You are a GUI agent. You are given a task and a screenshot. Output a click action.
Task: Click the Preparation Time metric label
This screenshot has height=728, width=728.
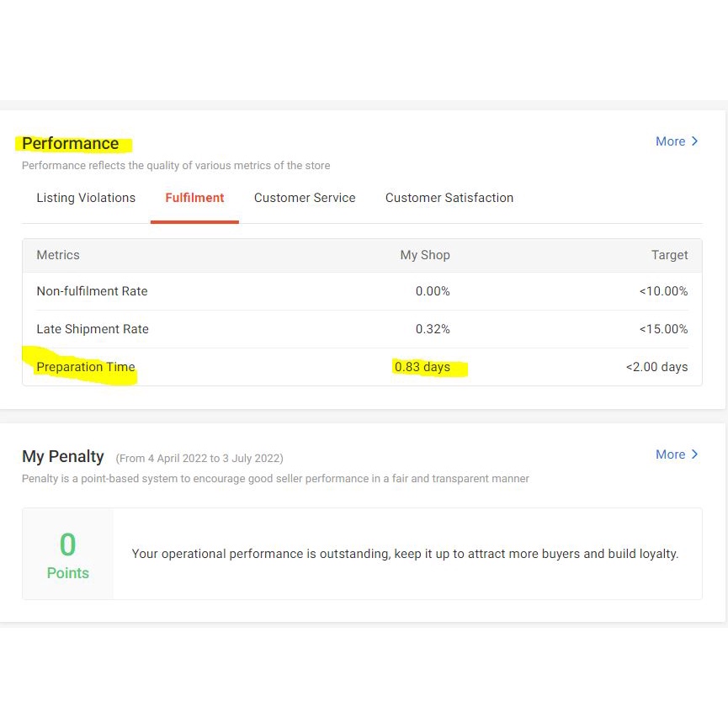click(86, 367)
